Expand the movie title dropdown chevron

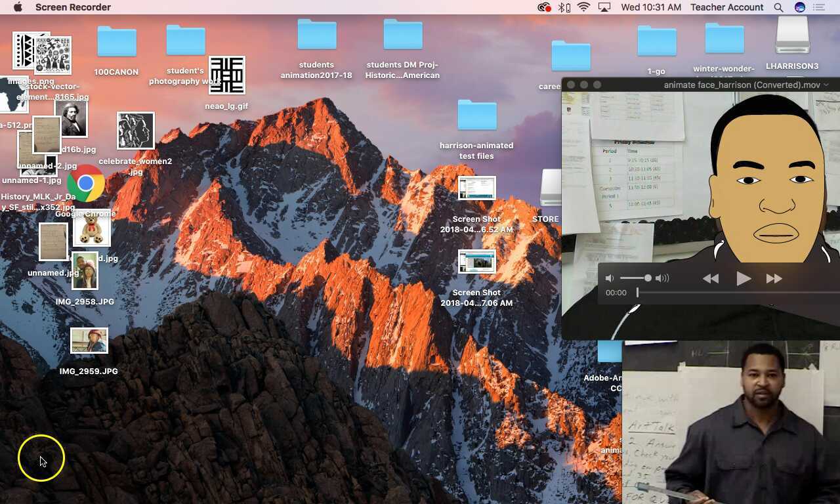pos(826,85)
